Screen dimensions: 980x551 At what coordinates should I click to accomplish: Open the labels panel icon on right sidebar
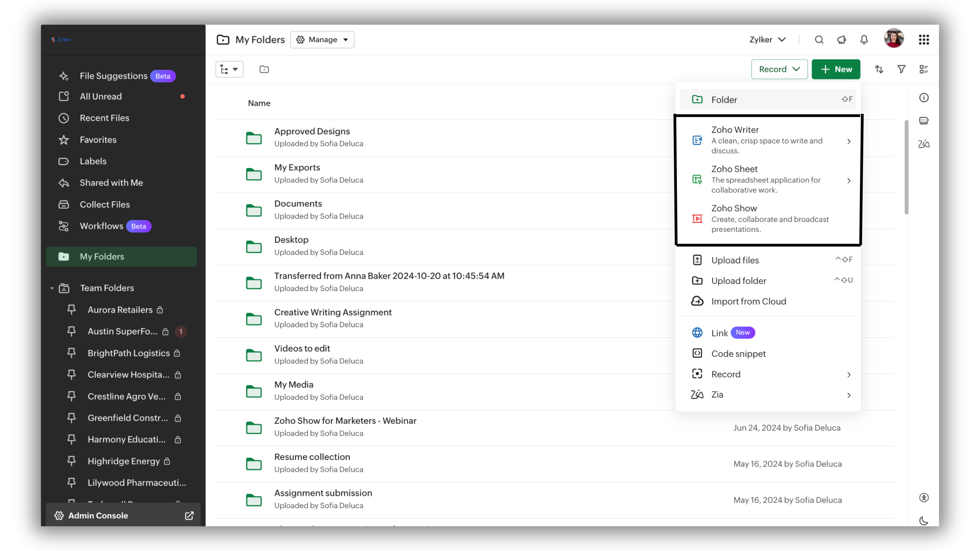924,120
